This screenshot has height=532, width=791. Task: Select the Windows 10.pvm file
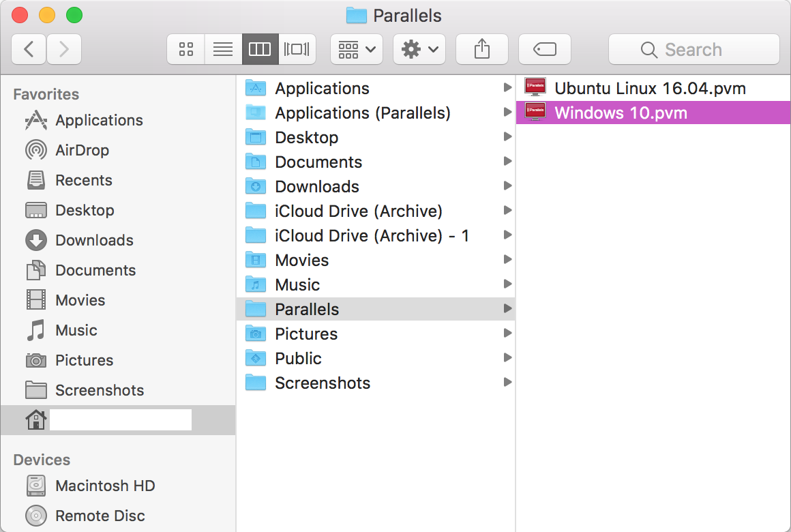coord(621,113)
